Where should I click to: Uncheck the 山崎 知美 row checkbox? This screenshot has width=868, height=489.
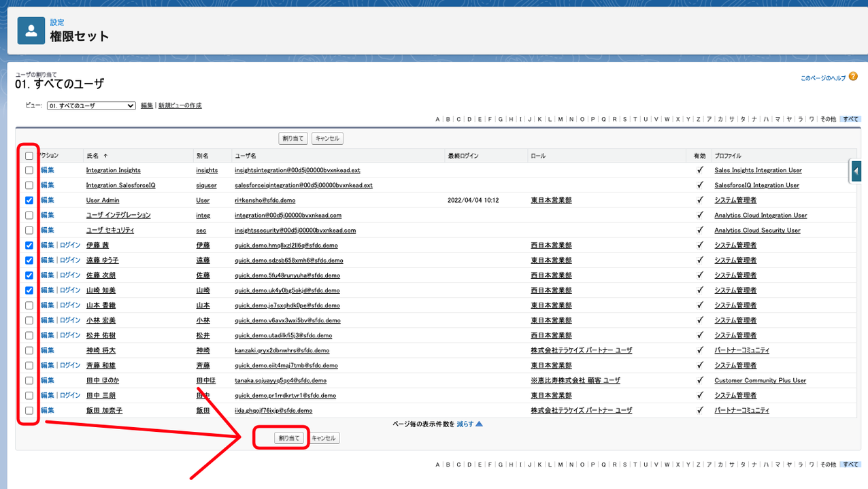point(29,290)
